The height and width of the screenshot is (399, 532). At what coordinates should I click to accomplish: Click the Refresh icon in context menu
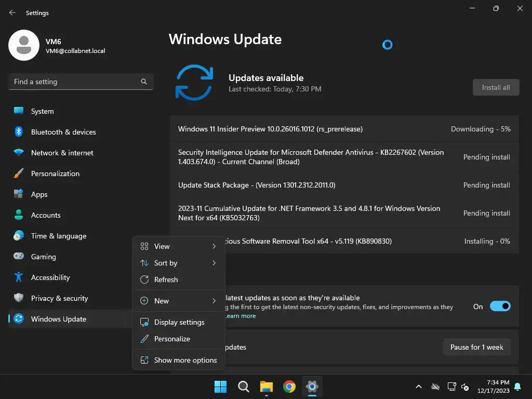point(144,280)
